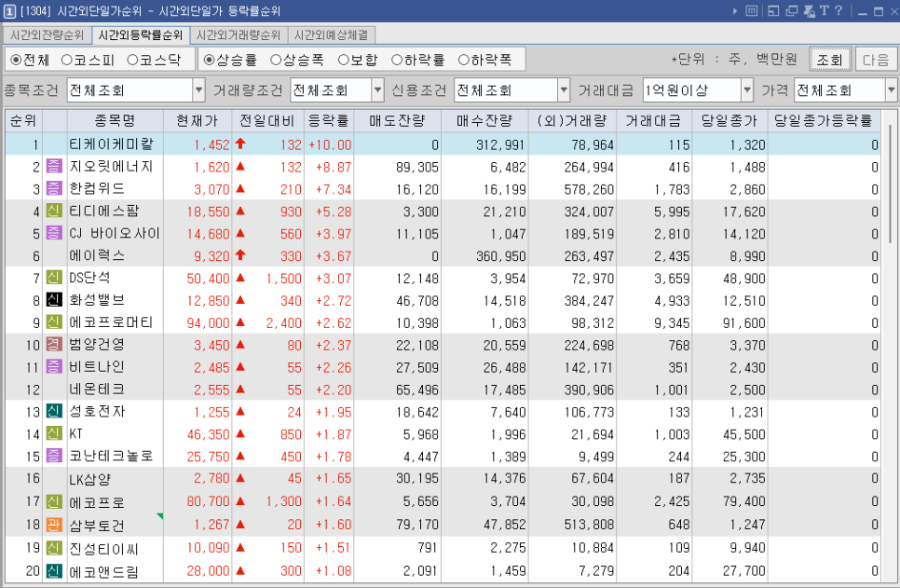900x588 pixels.
Task: Switch to the 시간외거래량순위 tab
Action: 237,35
